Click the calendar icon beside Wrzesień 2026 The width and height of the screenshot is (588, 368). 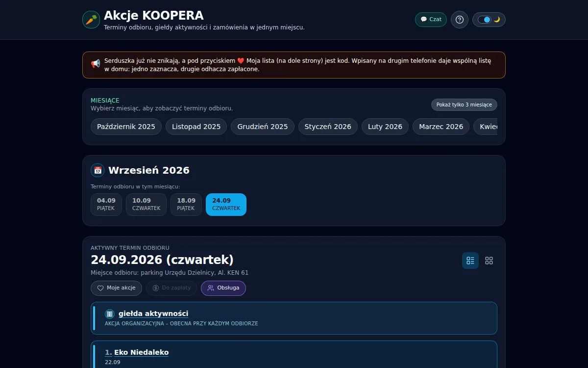pyautogui.click(x=98, y=170)
